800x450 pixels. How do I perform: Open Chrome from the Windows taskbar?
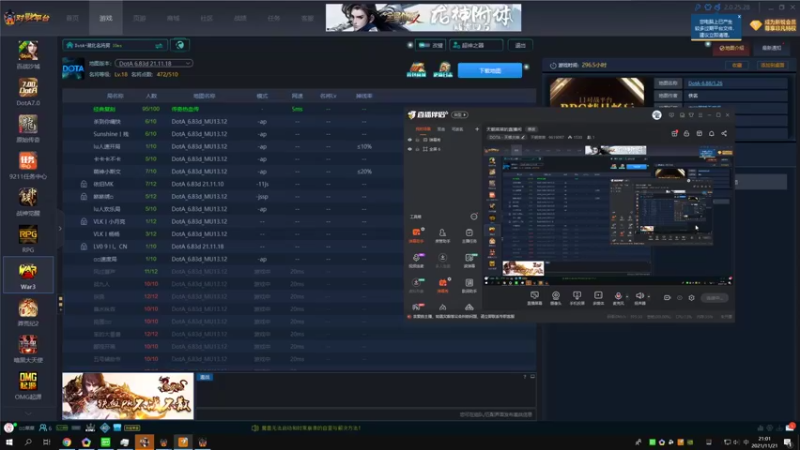67,442
